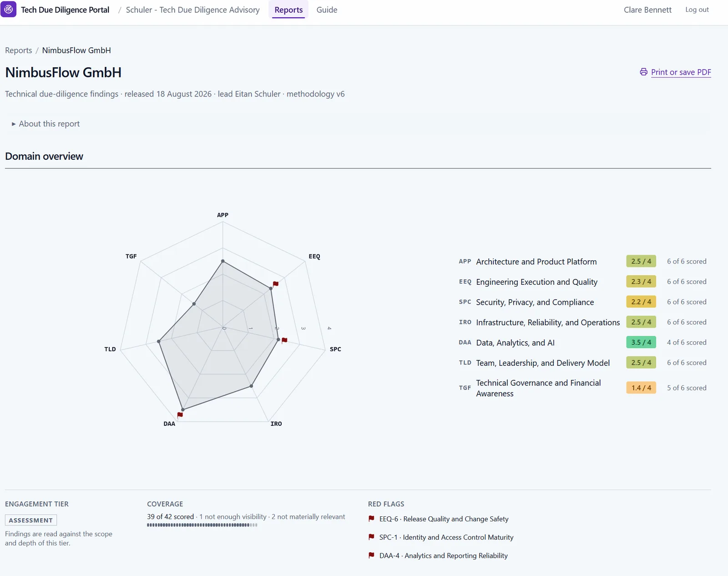Image resolution: width=728 pixels, height=576 pixels.
Task: Click the ASSESSMENT tier badge
Action: pyautogui.click(x=31, y=520)
